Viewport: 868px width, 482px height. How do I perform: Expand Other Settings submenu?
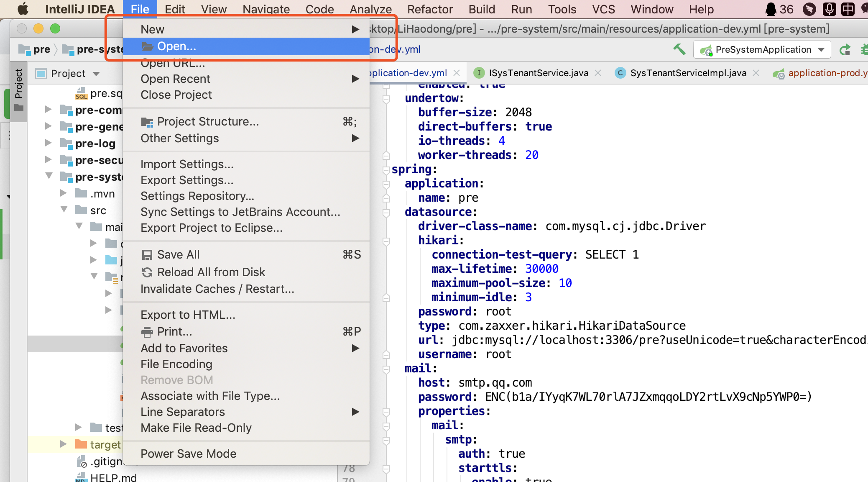coord(246,138)
